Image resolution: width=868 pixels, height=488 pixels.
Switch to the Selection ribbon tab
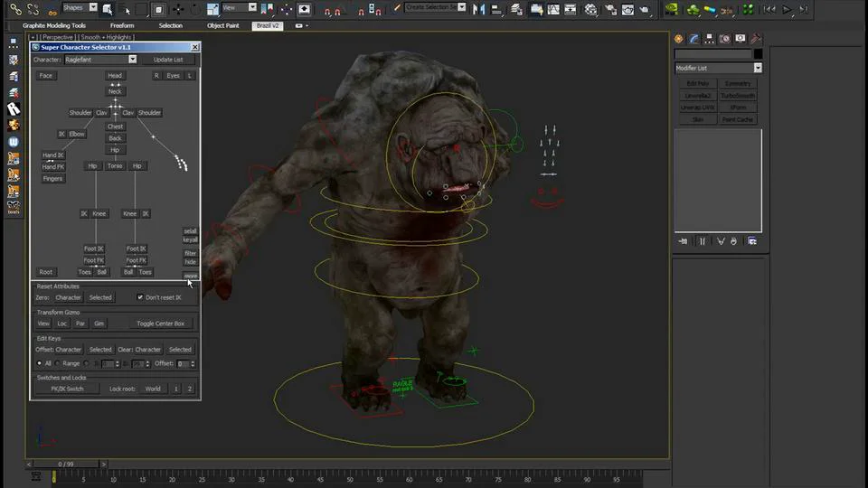(171, 25)
